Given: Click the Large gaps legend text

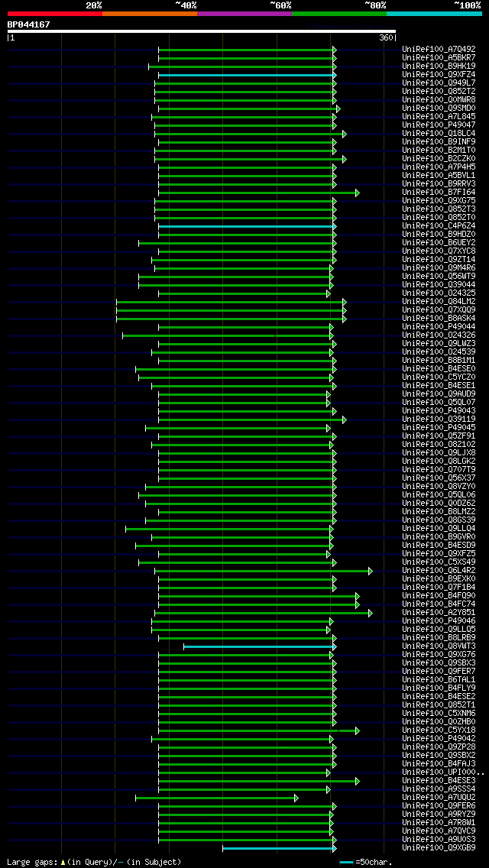Looking at the screenshot, I should pos(93,862).
